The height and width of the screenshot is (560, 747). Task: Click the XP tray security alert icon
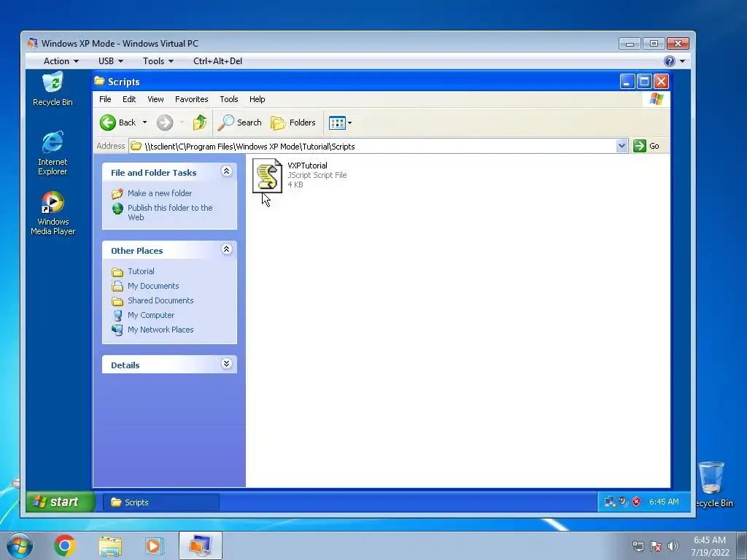pyautogui.click(x=636, y=502)
